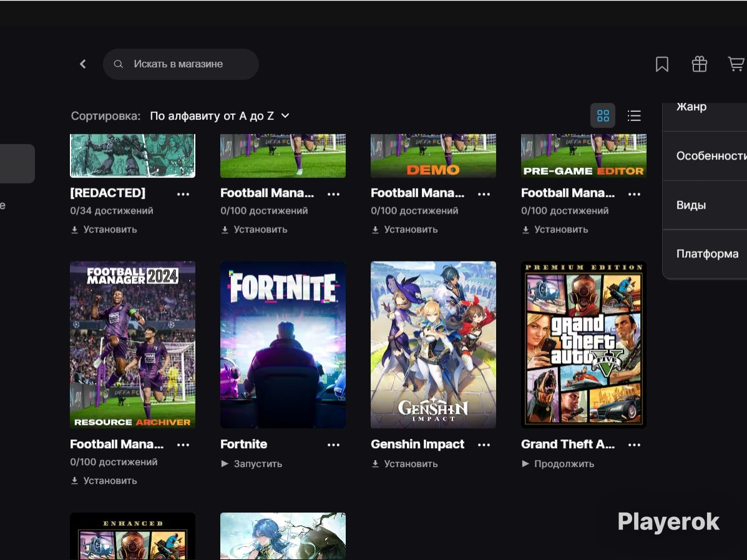Open options for Genshin Impact
This screenshot has width=747, height=560.
pos(484,445)
